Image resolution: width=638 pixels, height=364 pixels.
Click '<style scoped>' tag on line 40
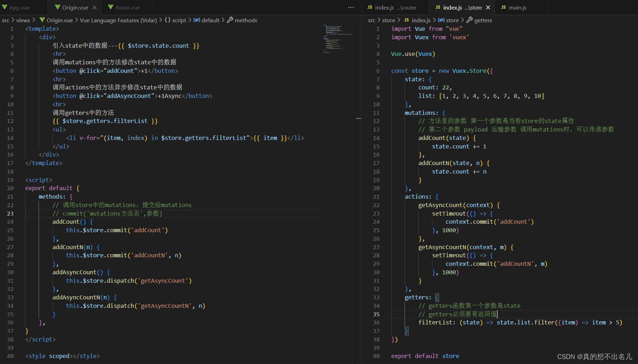pyautogui.click(x=49, y=356)
